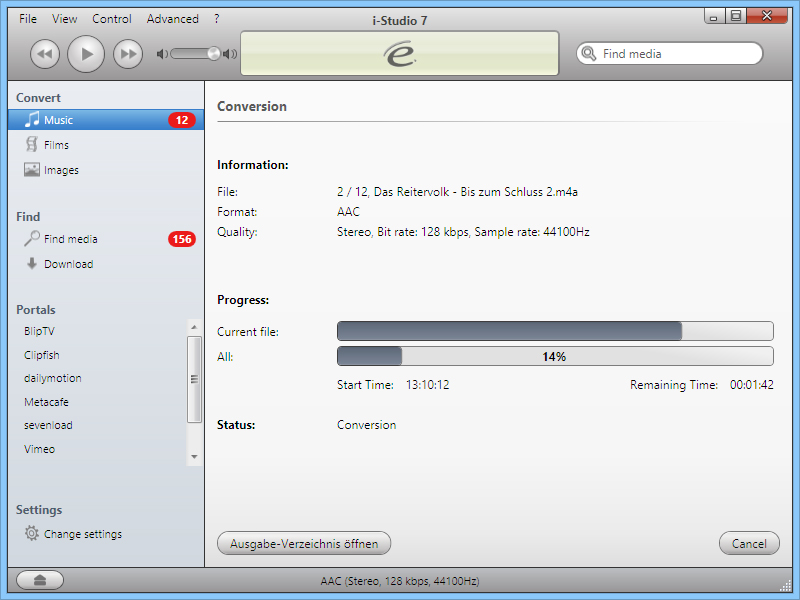Click the eject icon in status bar

(x=40, y=580)
